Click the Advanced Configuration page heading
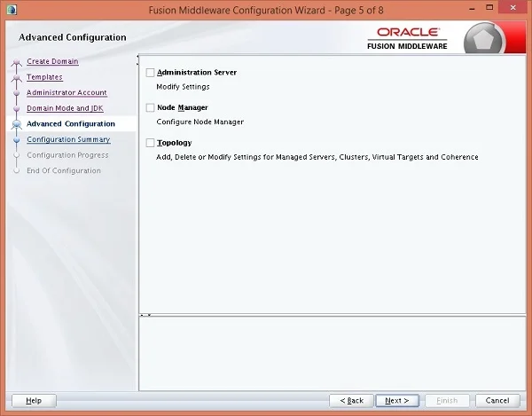 pyautogui.click(x=73, y=37)
